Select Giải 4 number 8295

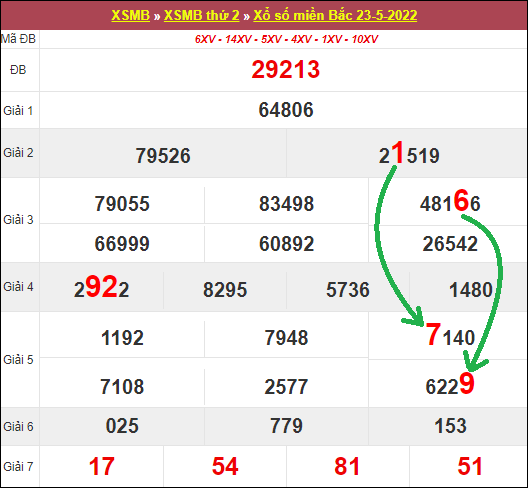tap(225, 290)
